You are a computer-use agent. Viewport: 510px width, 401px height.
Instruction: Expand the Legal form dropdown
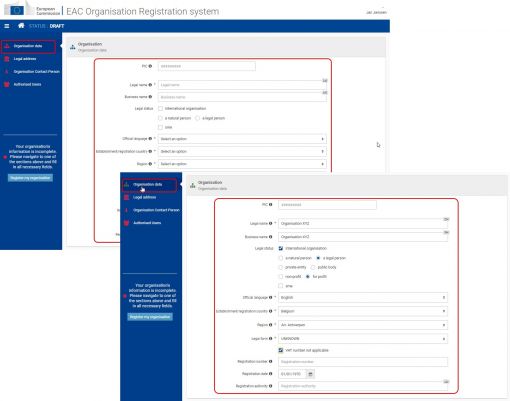(363, 339)
